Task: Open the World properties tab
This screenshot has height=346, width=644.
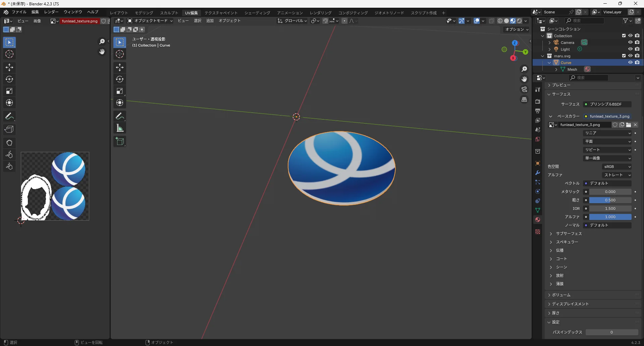Action: 538,139
